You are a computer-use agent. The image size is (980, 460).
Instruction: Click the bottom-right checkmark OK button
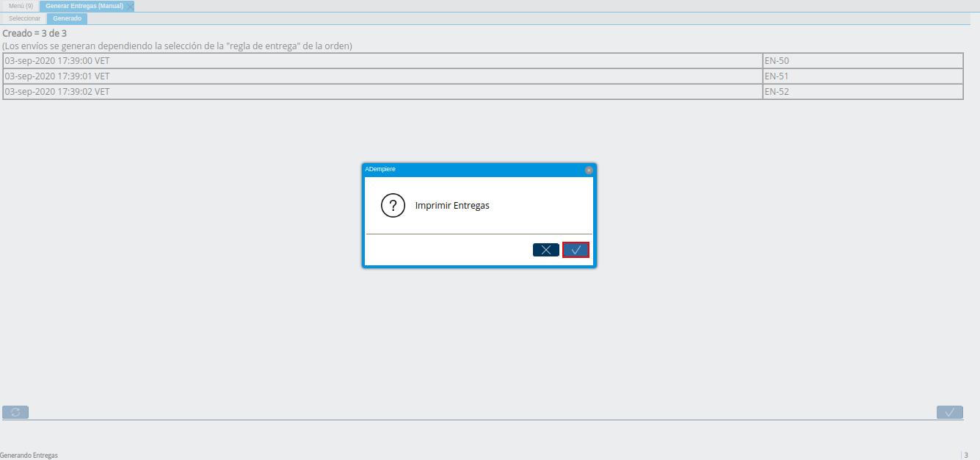pos(950,412)
